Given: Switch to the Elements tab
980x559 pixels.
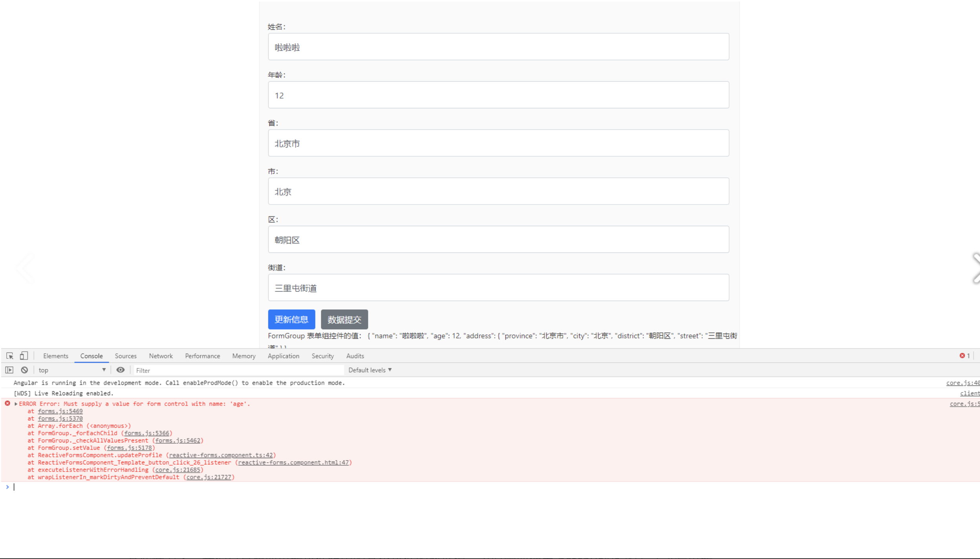Looking at the screenshot, I should 55,356.
